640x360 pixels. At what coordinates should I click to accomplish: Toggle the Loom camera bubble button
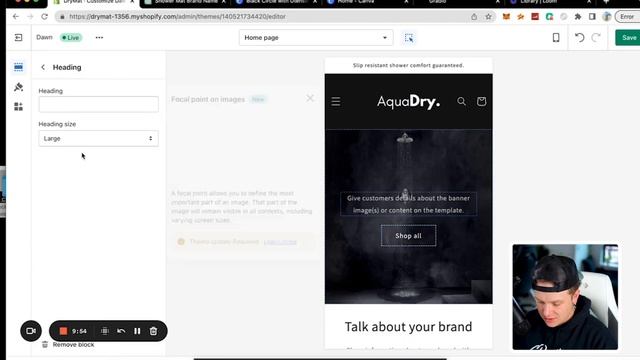click(31, 331)
